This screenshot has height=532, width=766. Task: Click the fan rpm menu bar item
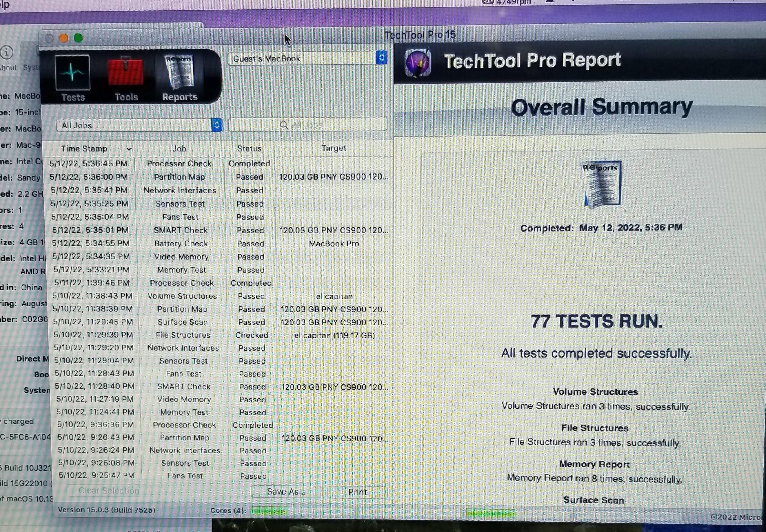click(x=507, y=2)
